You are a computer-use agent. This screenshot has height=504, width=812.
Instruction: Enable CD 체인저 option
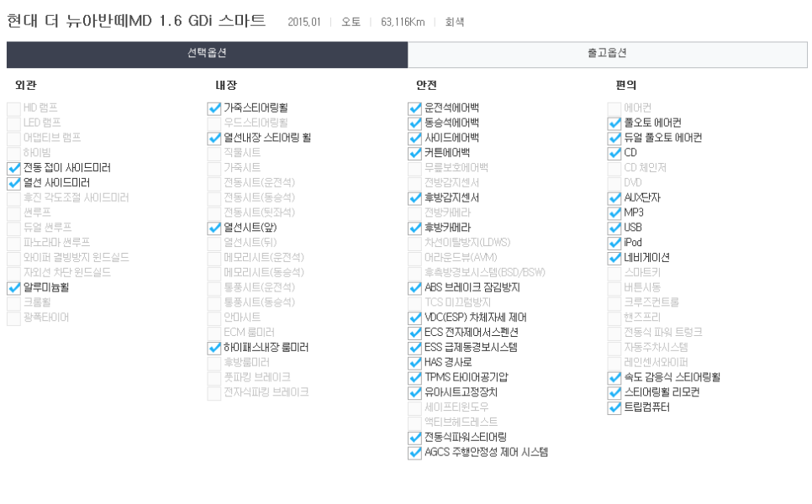(x=614, y=169)
